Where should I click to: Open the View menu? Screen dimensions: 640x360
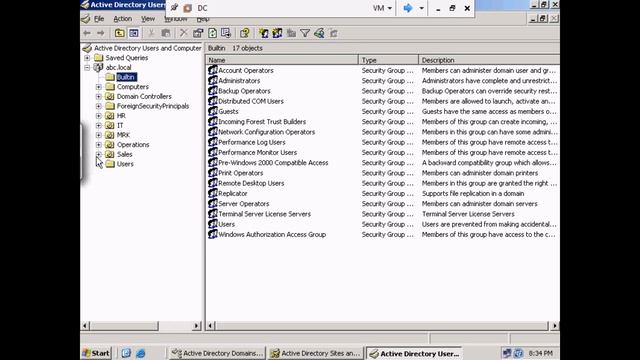tap(148, 19)
